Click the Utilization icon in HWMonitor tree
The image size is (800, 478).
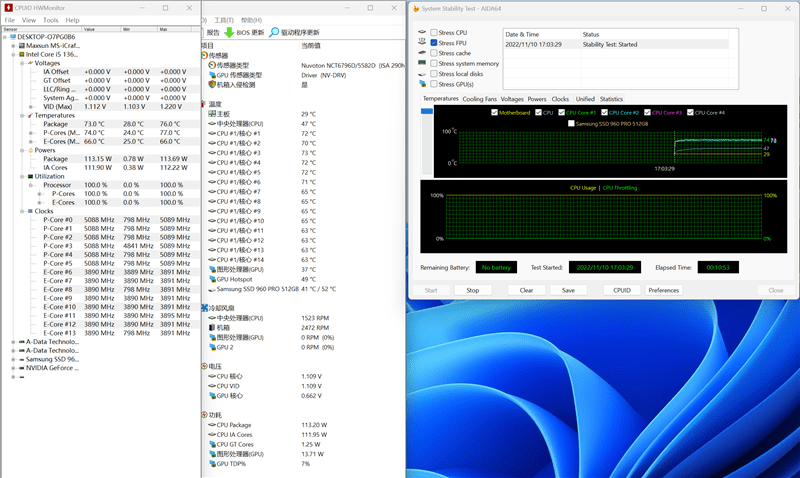[x=31, y=176]
